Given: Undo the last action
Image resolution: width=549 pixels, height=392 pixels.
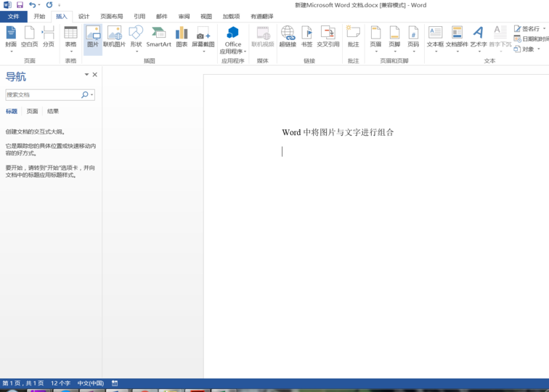Looking at the screenshot, I should pyautogui.click(x=32, y=5).
